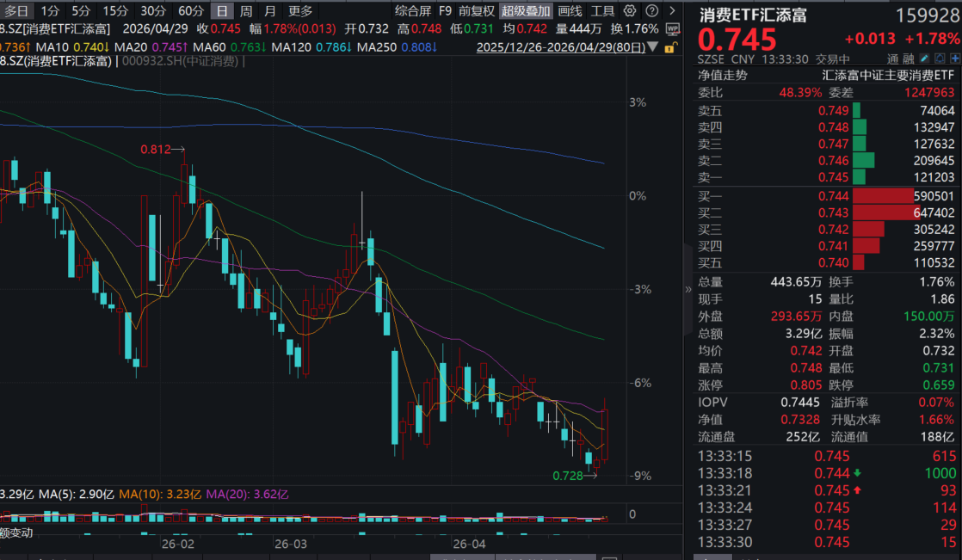
Task: Open the 汇添富中证主要消费ETF fund link
Action: pos(889,75)
